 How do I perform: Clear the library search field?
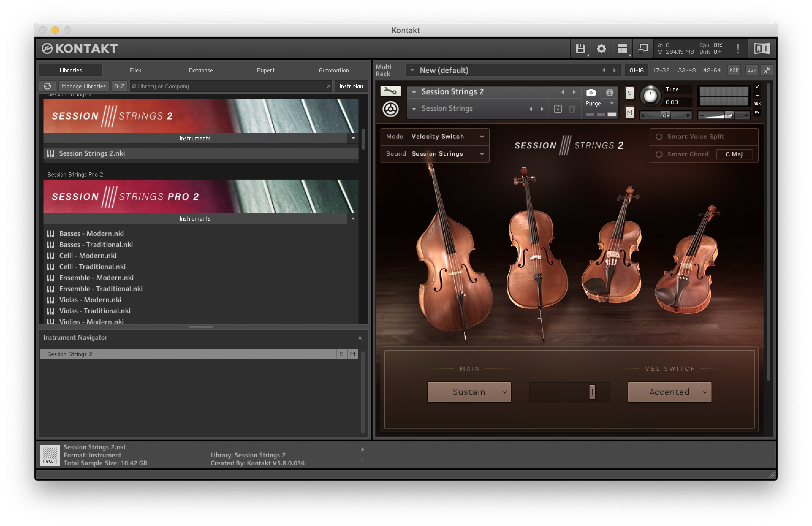coord(328,86)
